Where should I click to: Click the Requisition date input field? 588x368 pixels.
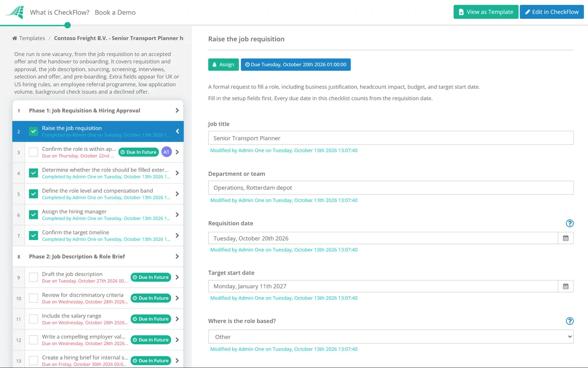[x=383, y=238]
